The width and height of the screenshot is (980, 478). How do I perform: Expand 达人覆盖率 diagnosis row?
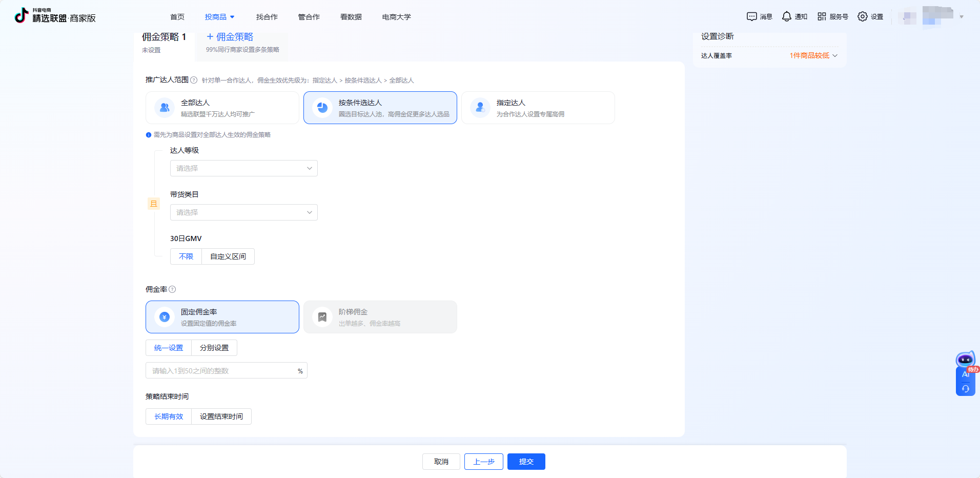(x=813, y=55)
